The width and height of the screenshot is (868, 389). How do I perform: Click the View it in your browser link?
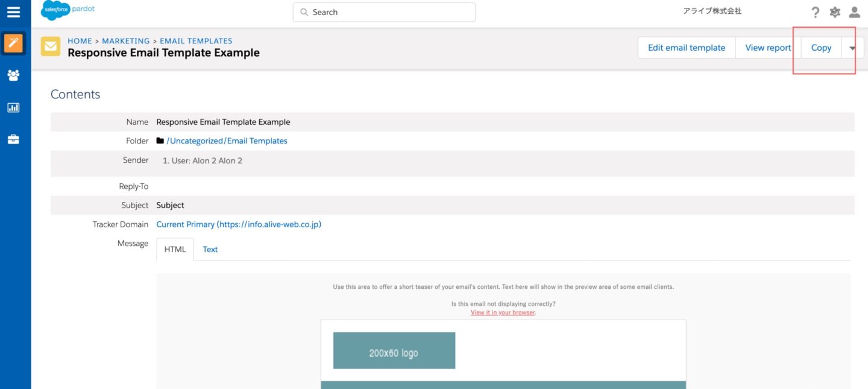502,312
